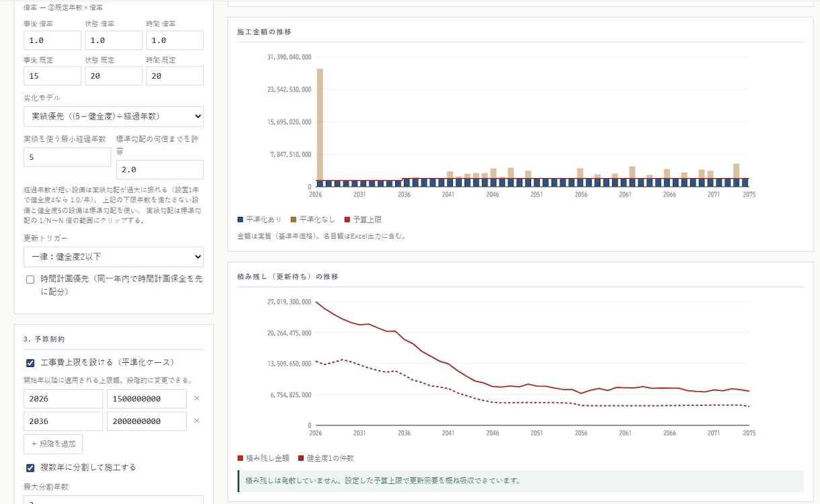This screenshot has height=504, width=820.
Task: Click the 施工金額の推移 chart title
Action: coord(264,32)
